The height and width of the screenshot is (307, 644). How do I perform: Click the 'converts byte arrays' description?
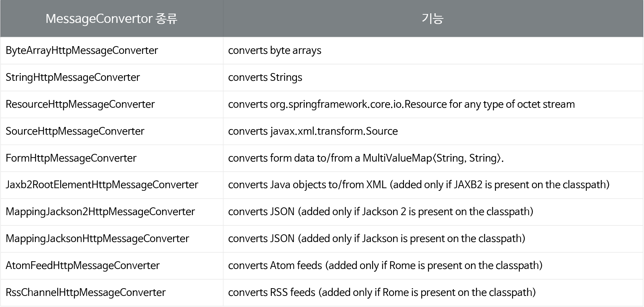pyautogui.click(x=275, y=51)
